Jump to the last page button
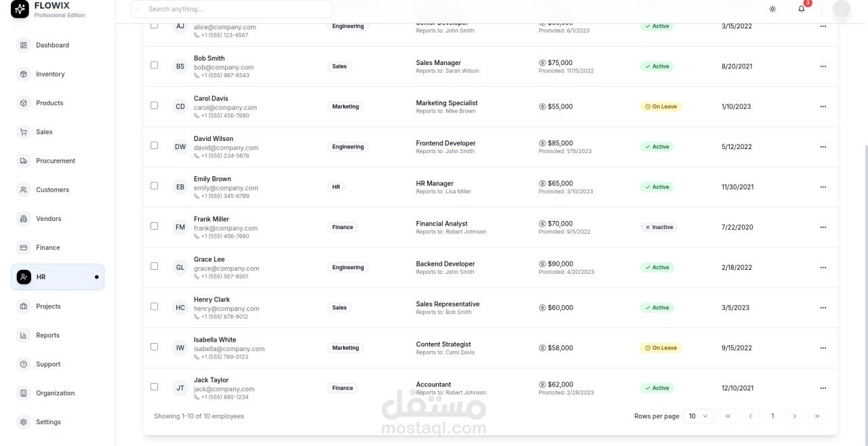The image size is (868, 446). pyautogui.click(x=817, y=416)
